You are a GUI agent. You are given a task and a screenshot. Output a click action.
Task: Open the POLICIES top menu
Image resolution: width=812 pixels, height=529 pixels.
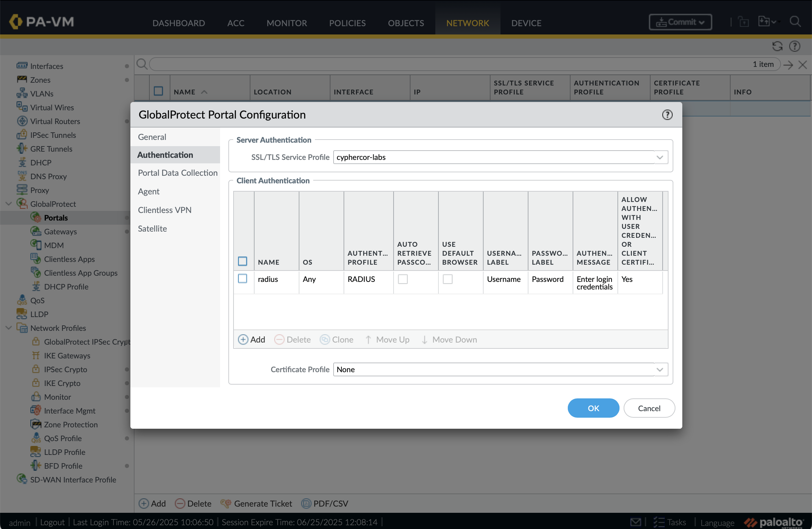tap(347, 23)
